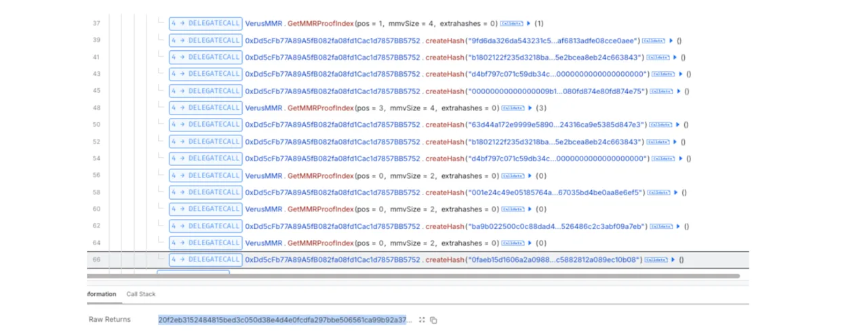Open Calldata badge on line 66
Viewport: 868px width, 334px height.
pyautogui.click(x=655, y=259)
